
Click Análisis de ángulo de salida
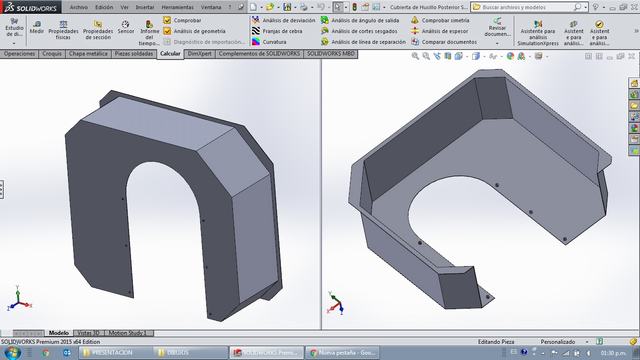coord(360,20)
